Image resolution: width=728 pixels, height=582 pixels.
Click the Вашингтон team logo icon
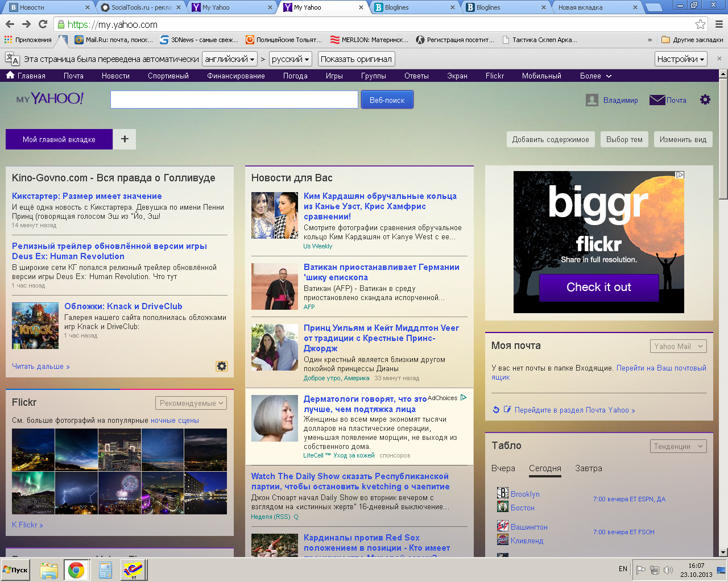click(503, 526)
